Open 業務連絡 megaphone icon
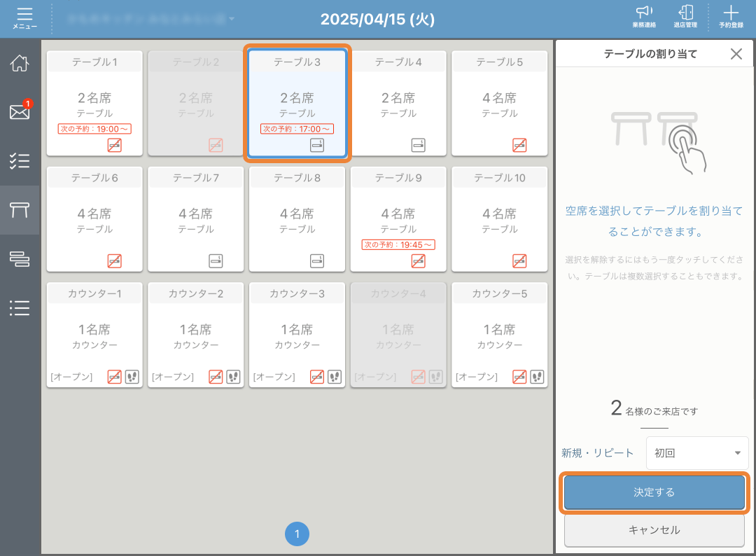Screen dimensions: 756x556 pyautogui.click(x=644, y=17)
